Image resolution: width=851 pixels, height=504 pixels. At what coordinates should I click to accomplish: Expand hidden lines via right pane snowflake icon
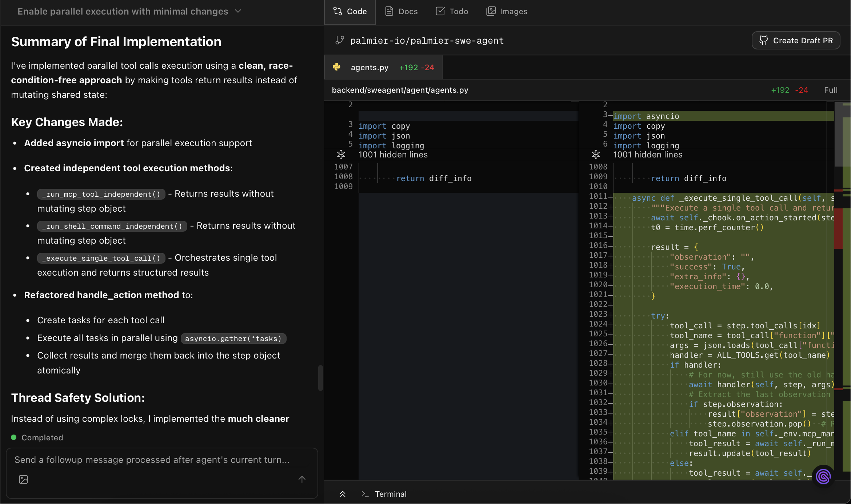595,154
